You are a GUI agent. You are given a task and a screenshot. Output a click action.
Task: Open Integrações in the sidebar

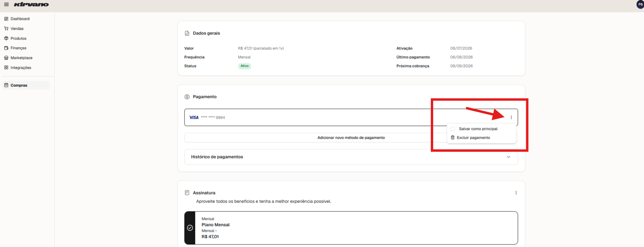[21, 68]
